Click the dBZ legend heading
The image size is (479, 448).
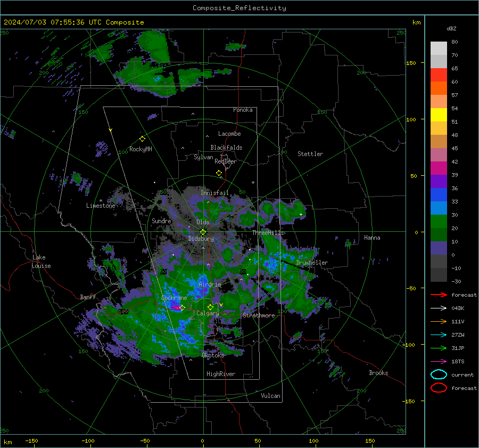[x=451, y=28]
